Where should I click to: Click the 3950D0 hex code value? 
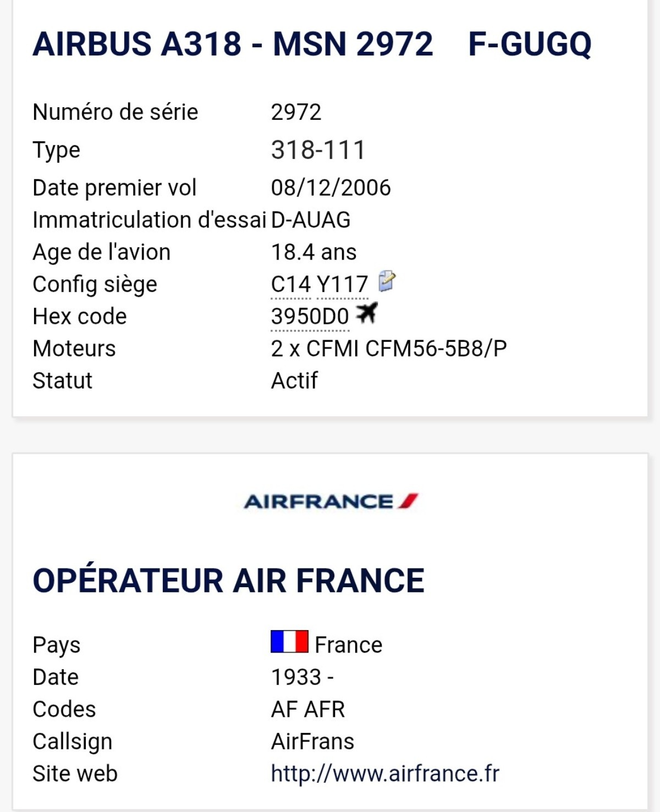click(310, 317)
